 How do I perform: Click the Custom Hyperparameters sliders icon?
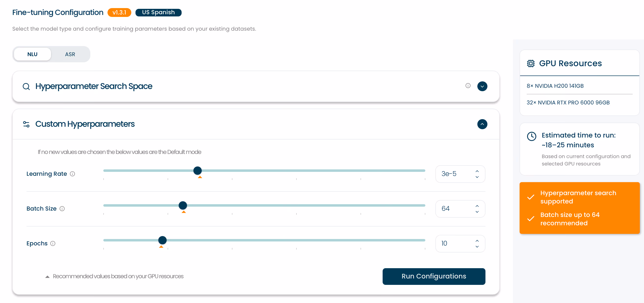26,124
